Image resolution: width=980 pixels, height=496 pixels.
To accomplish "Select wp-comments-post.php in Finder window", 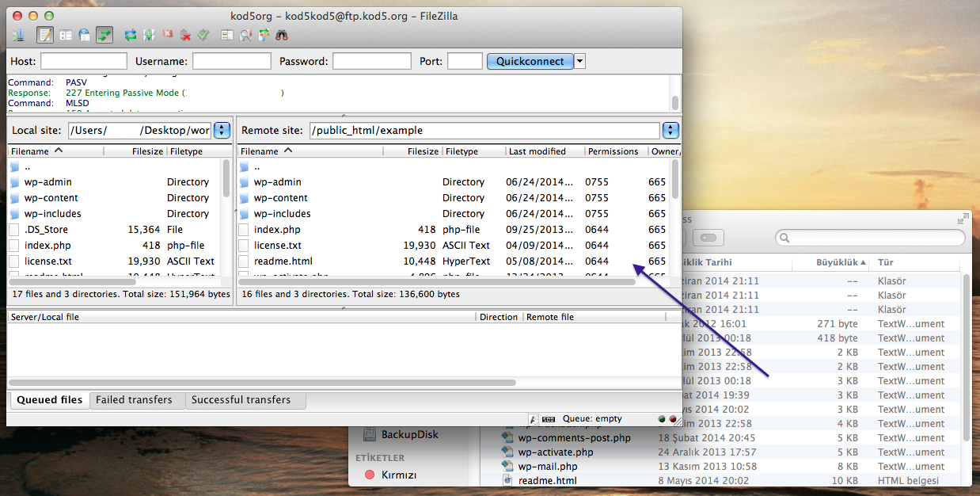I will [x=575, y=437].
